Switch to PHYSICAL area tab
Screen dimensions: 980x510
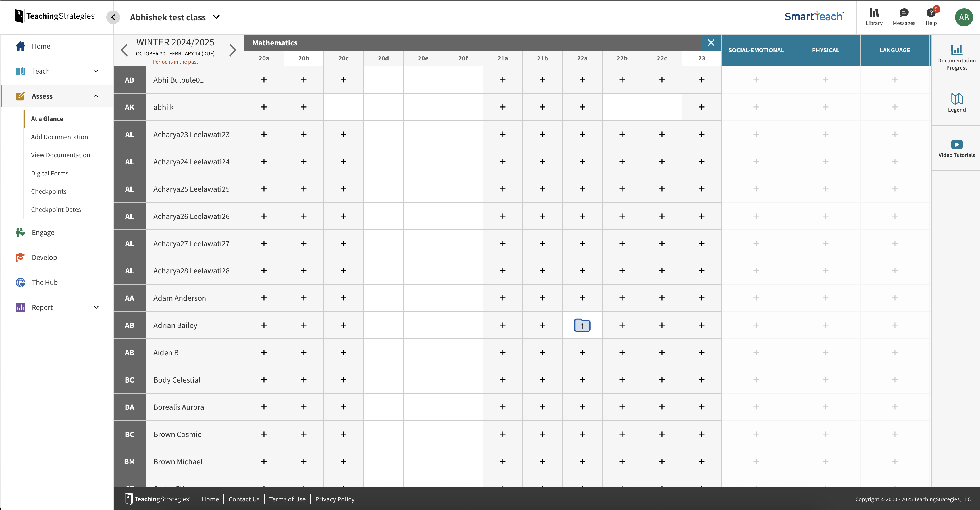pyautogui.click(x=826, y=50)
